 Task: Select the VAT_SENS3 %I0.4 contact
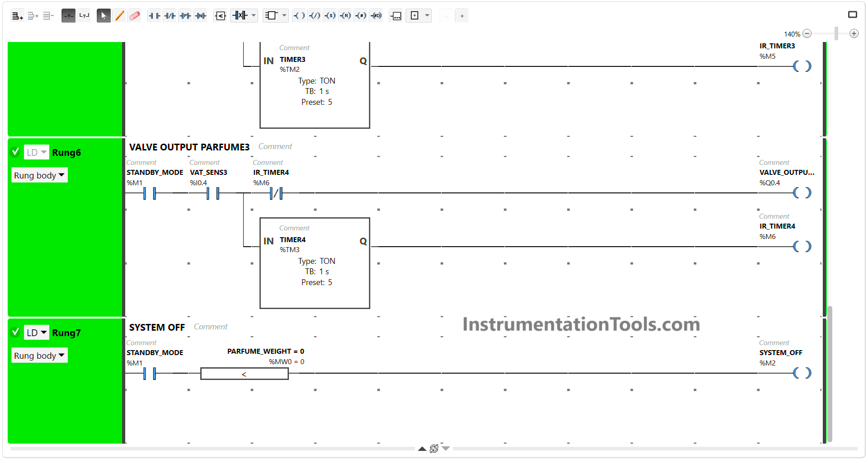click(212, 193)
